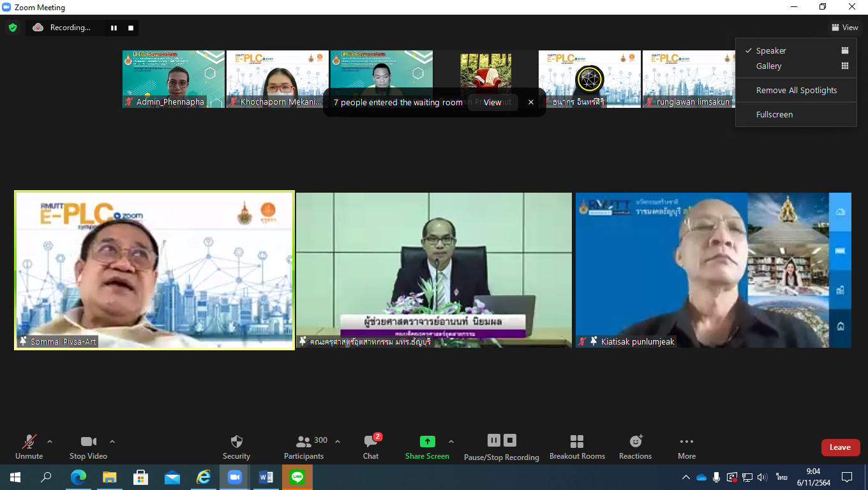Image resolution: width=868 pixels, height=490 pixels.
Task: Dismiss the waiting room notification
Action: click(x=530, y=102)
